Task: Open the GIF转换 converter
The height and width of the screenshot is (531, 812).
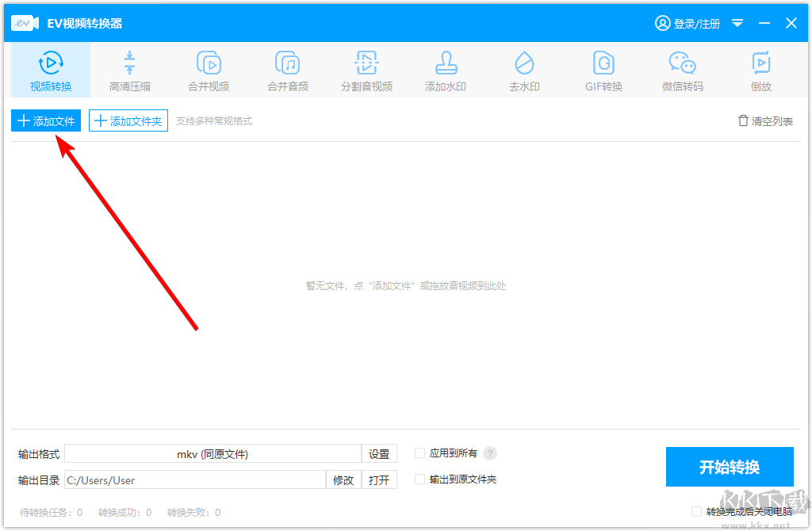Action: [603, 70]
